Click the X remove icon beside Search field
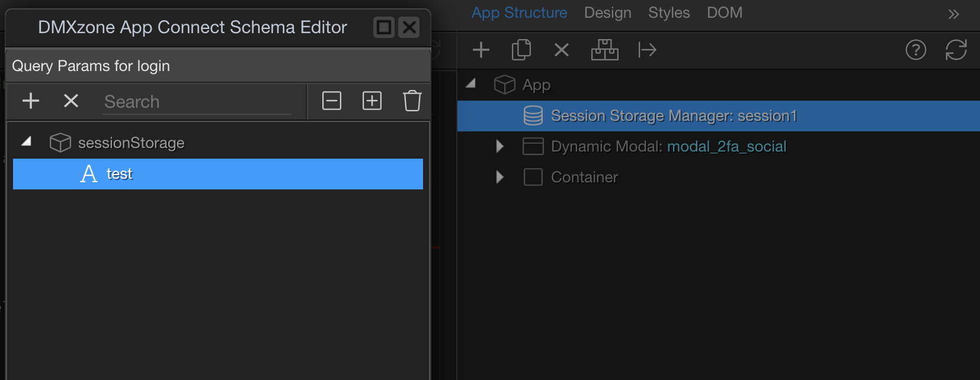 71,101
